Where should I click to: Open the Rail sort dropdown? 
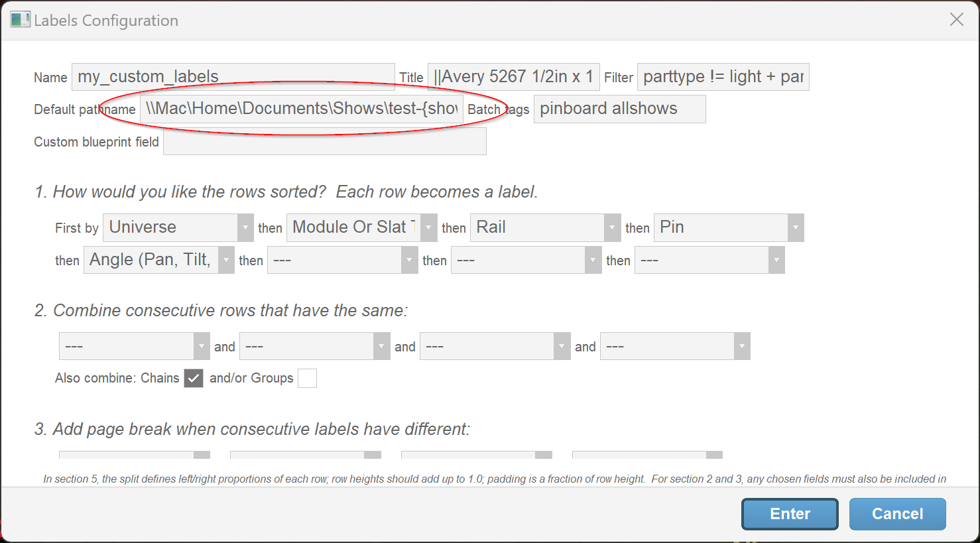click(545, 227)
